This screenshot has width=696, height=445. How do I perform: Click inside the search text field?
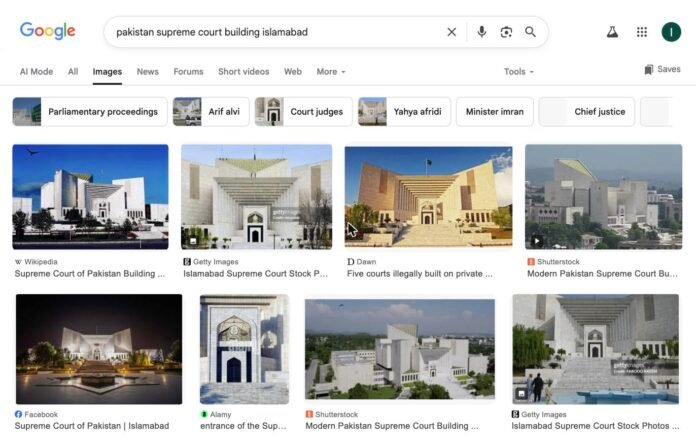pyautogui.click(x=275, y=32)
